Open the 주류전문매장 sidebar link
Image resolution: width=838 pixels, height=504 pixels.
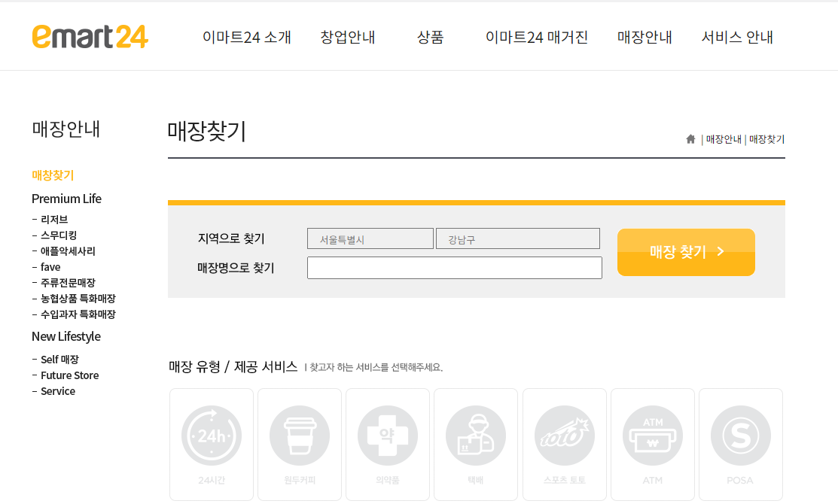68,282
